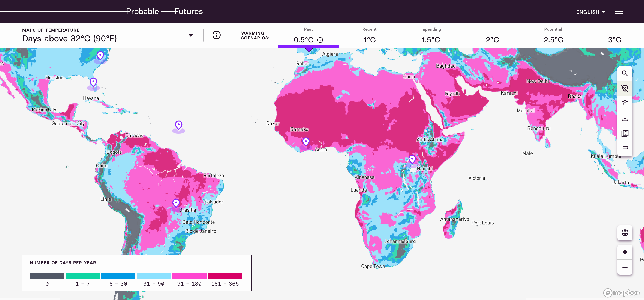This screenshot has height=300, width=644.
Task: Switch map projection with globe icon
Action: pos(625,233)
